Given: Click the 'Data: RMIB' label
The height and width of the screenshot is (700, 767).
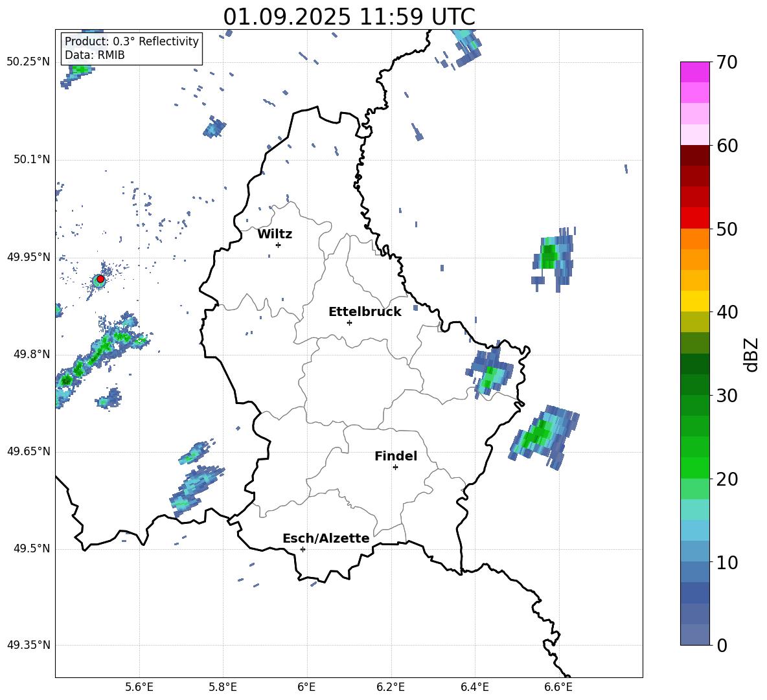Looking at the screenshot, I should [x=95, y=55].
